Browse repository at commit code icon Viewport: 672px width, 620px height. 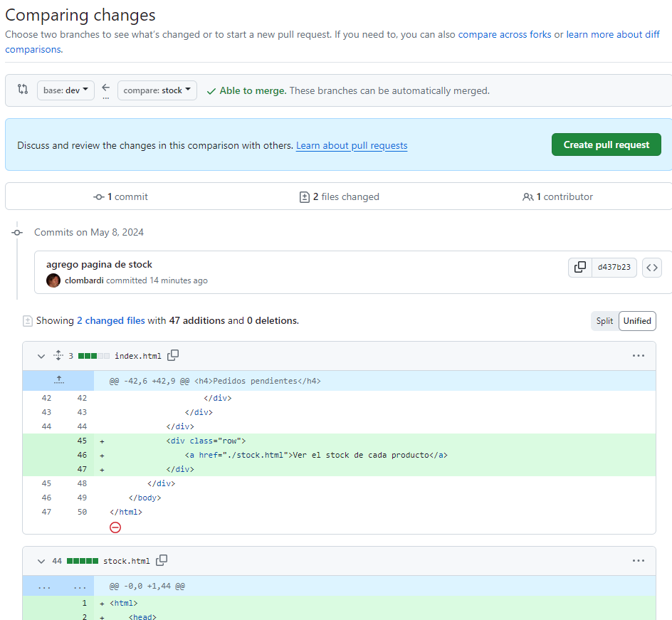pos(651,268)
